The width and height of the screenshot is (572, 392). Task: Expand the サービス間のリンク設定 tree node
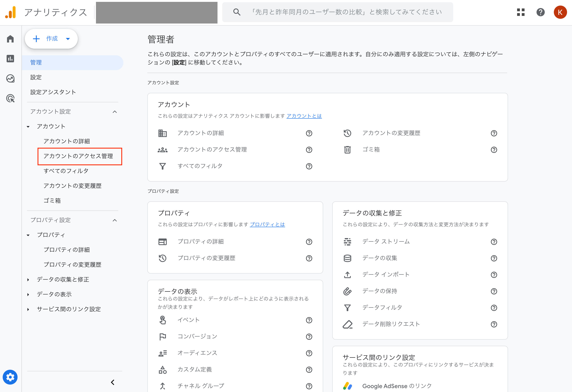pyautogui.click(x=28, y=309)
